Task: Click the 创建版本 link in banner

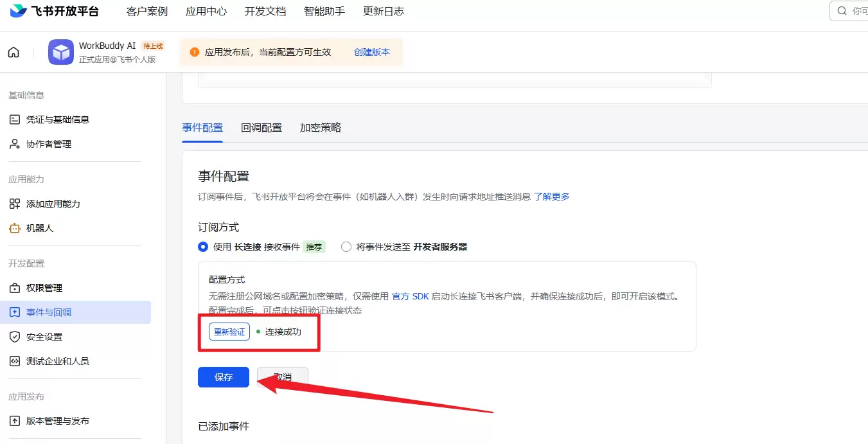Action: pos(372,52)
